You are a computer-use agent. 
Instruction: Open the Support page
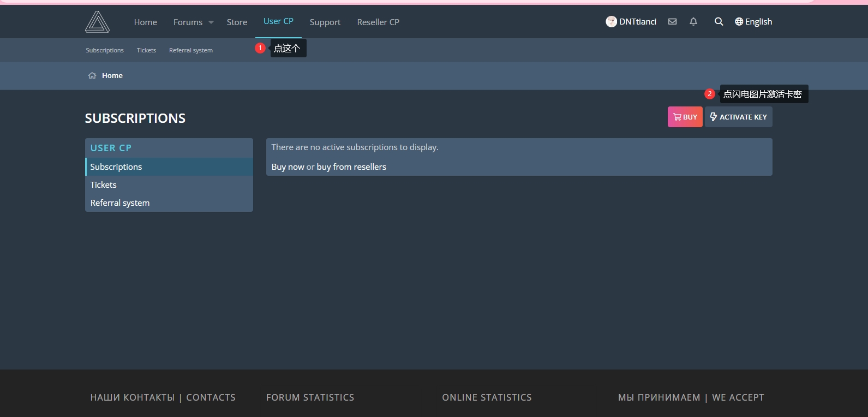pos(325,22)
